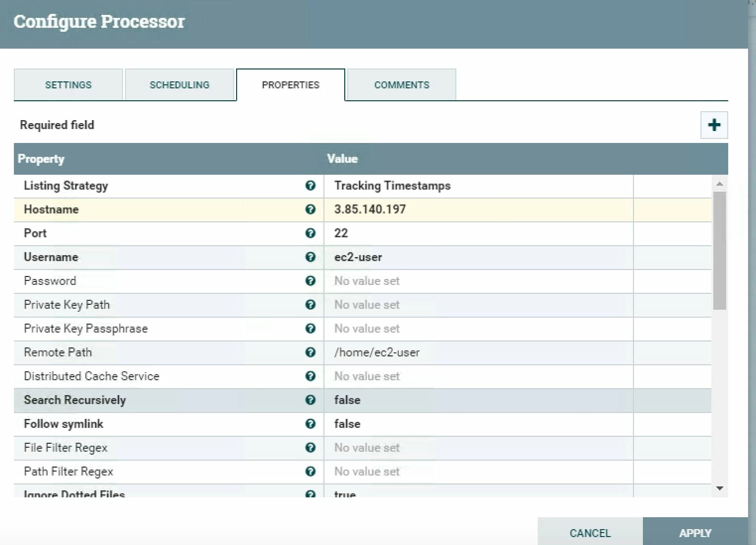This screenshot has height=545, width=756.
Task: Edit Remote Path value /home/ec2-user
Action: [479, 352]
